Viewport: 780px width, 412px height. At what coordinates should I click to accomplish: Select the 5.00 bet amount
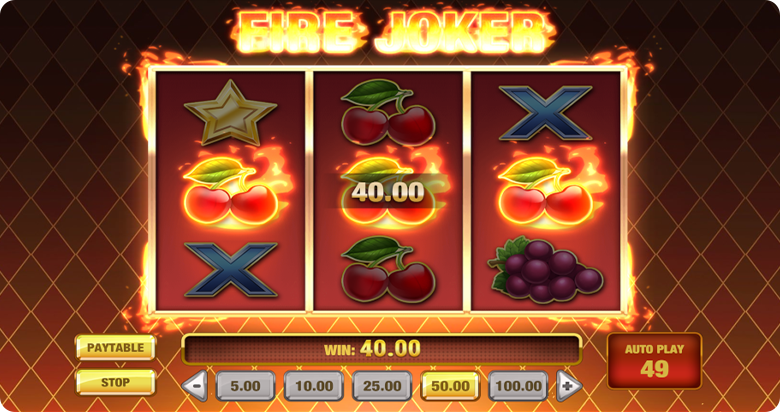click(x=245, y=386)
